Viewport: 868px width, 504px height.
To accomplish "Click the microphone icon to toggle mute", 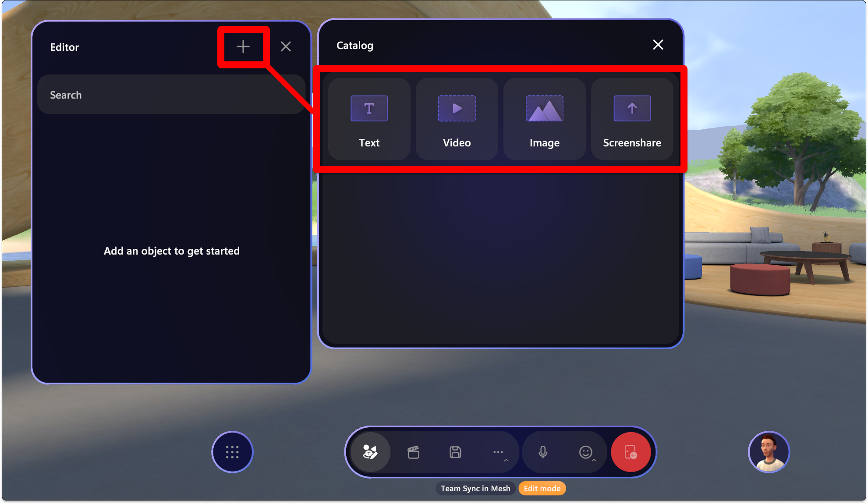I will coord(542,452).
